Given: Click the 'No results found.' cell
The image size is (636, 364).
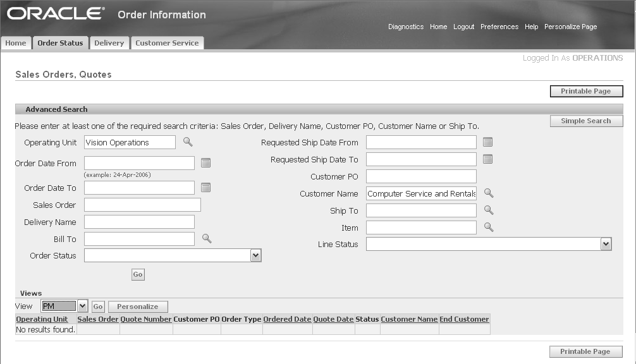Looking at the screenshot, I should point(46,329).
